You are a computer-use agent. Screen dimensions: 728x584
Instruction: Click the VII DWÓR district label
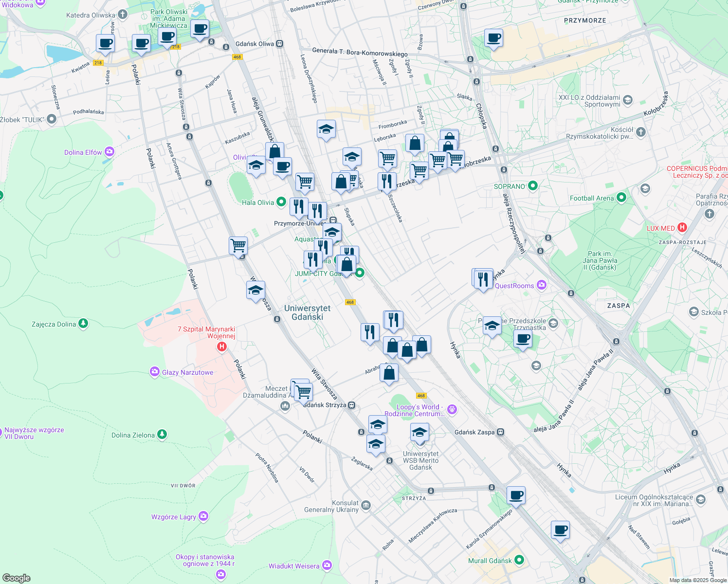pos(183,485)
